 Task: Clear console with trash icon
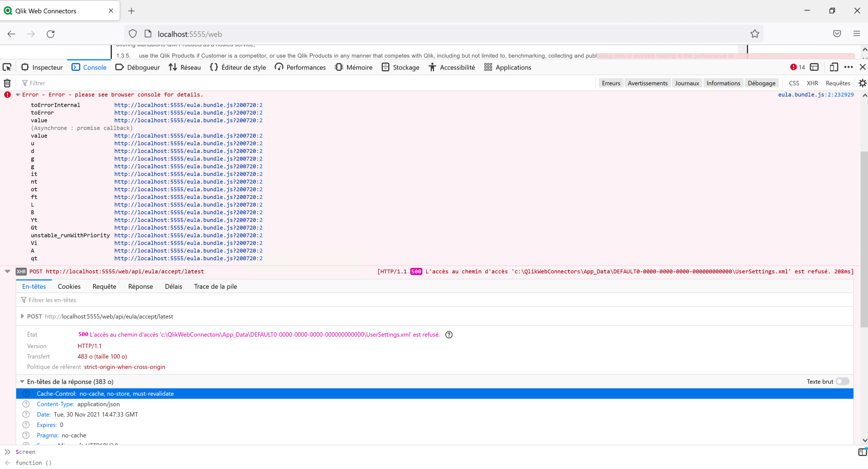tap(7, 83)
